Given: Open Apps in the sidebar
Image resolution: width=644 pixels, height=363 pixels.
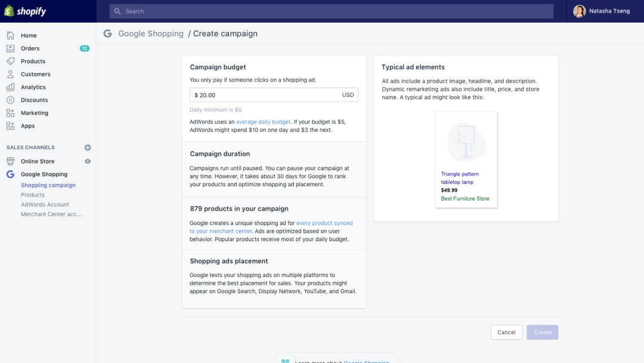Looking at the screenshot, I should [x=27, y=126].
